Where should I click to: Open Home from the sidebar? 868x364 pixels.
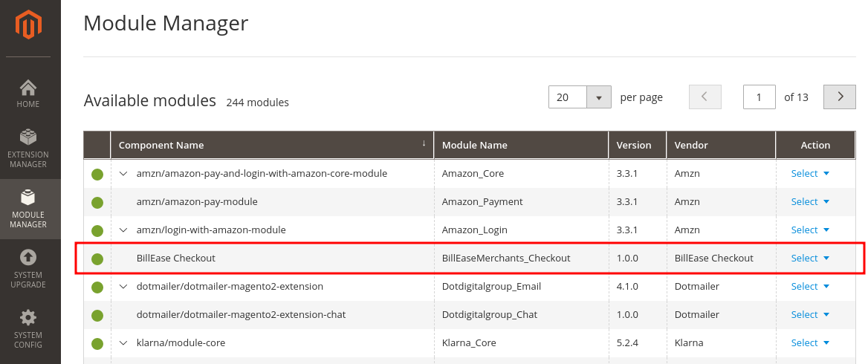pos(27,94)
